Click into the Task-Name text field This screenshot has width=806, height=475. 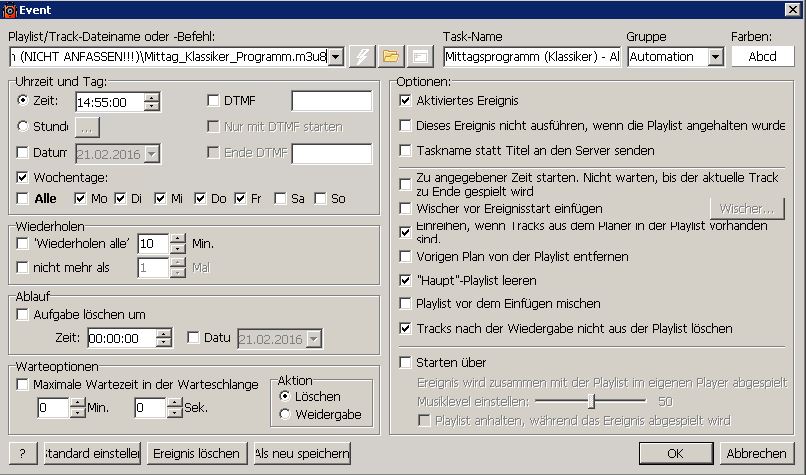530,57
